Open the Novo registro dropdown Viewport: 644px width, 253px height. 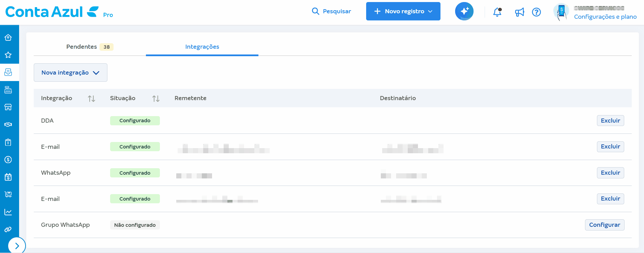click(403, 11)
